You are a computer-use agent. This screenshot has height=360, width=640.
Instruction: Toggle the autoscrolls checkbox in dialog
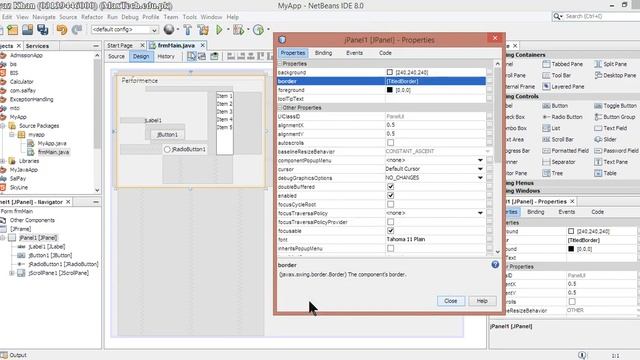tap(391, 143)
